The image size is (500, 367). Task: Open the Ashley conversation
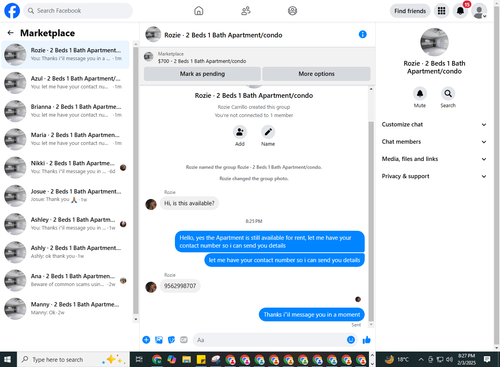65,224
